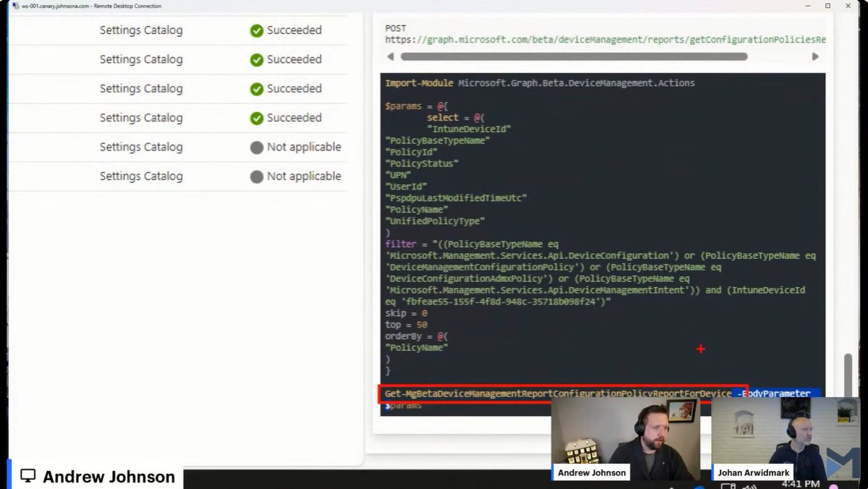Click the right arrow of the URL scrollbar
Viewport: 868px width, 489px height.
click(815, 56)
